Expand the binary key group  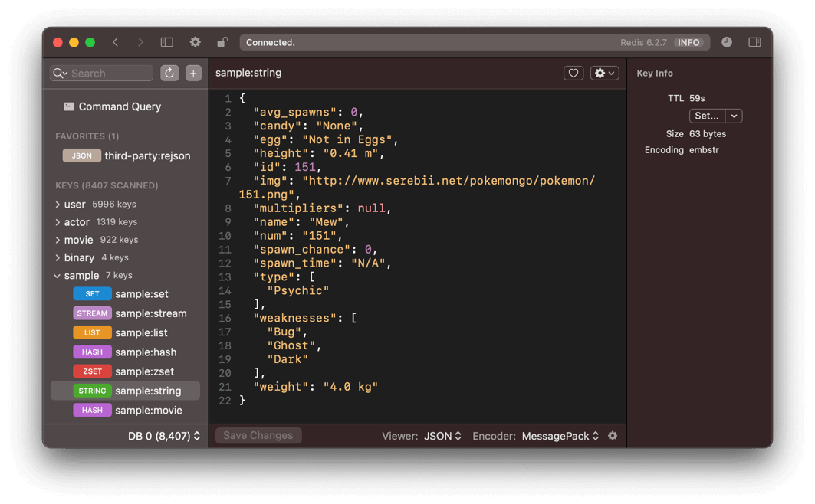pyautogui.click(x=58, y=257)
